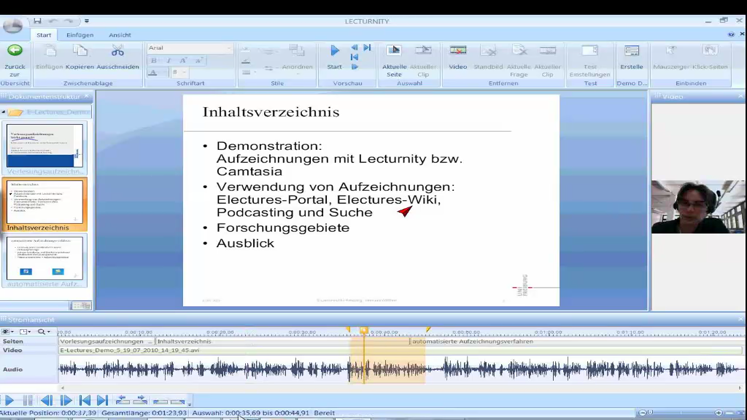Collapse the E-Lectures_Demo tree node
747x420 pixels.
(4, 112)
